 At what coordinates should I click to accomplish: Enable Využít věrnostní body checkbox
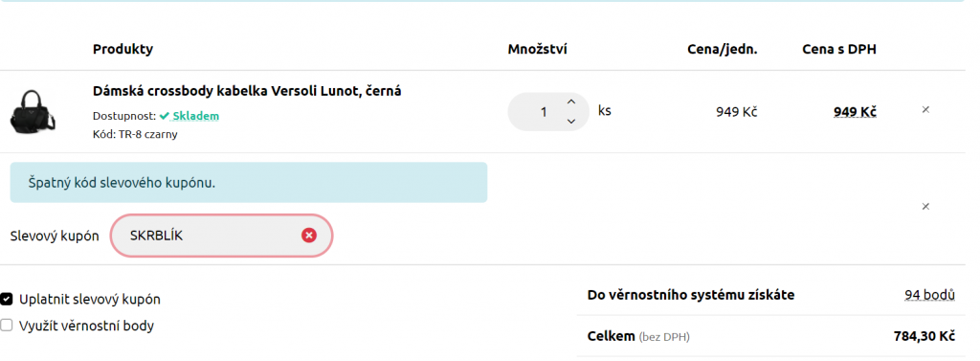[7, 326]
